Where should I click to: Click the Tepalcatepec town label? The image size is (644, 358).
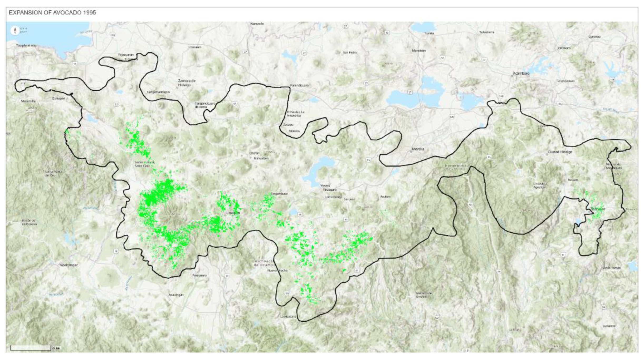coord(69,265)
